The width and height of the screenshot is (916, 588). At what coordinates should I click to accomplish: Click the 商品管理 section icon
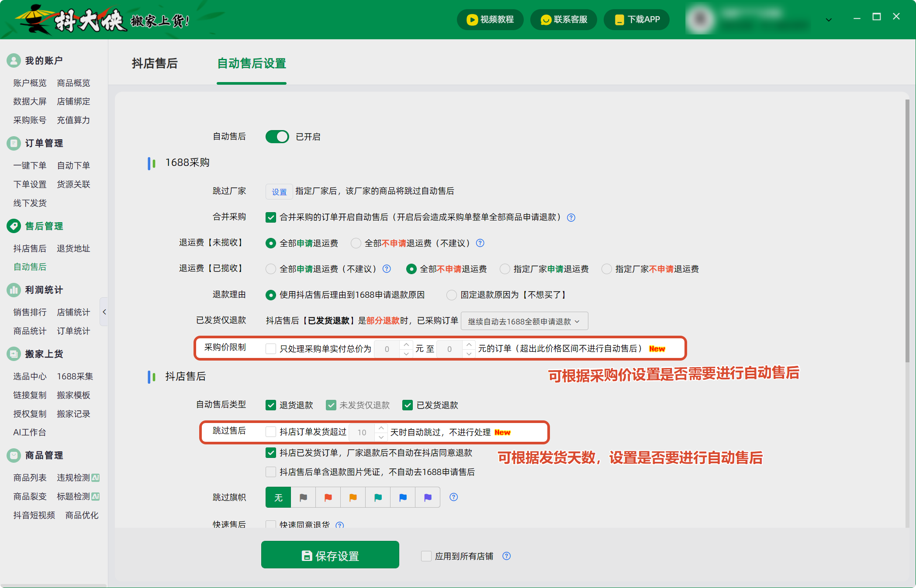click(x=14, y=455)
